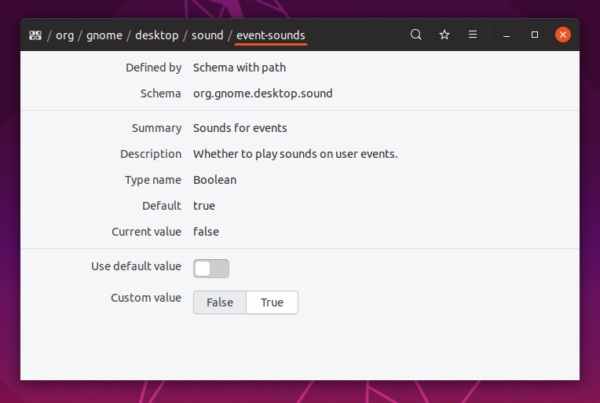The image size is (600, 403).
Task: Open the hamburger menu icon
Action: click(x=473, y=35)
